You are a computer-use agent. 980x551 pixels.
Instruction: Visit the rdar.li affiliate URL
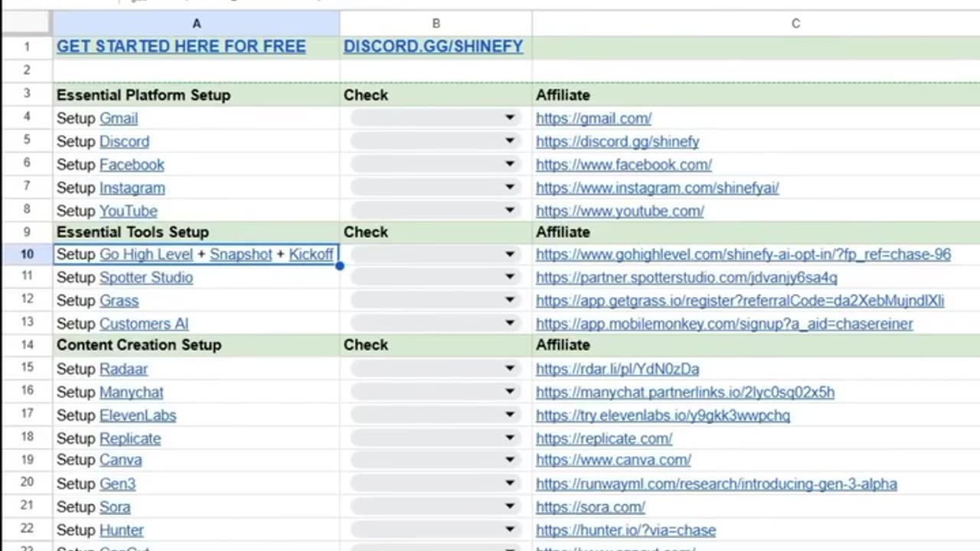(617, 368)
